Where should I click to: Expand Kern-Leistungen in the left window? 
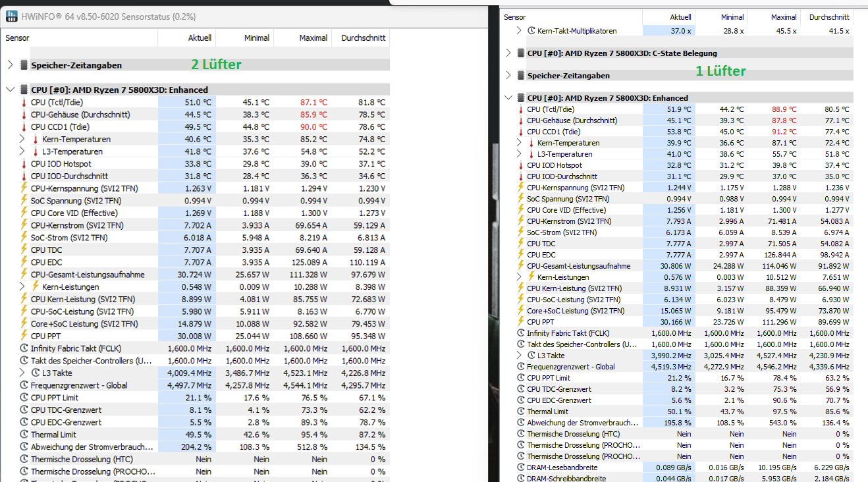pos(22,287)
